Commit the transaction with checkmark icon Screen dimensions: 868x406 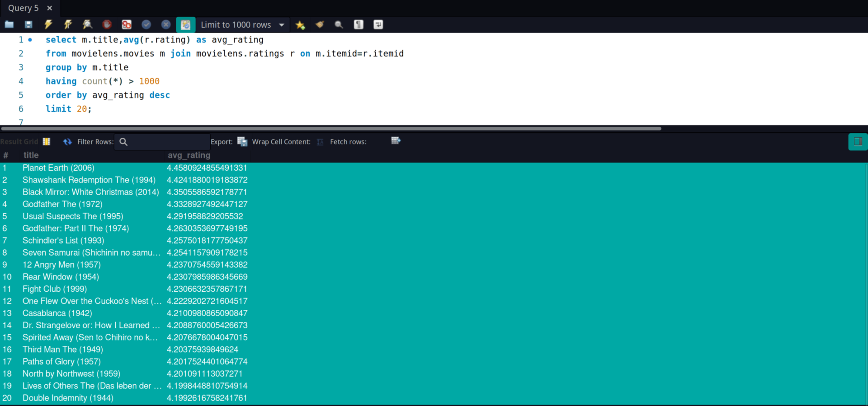coord(146,25)
